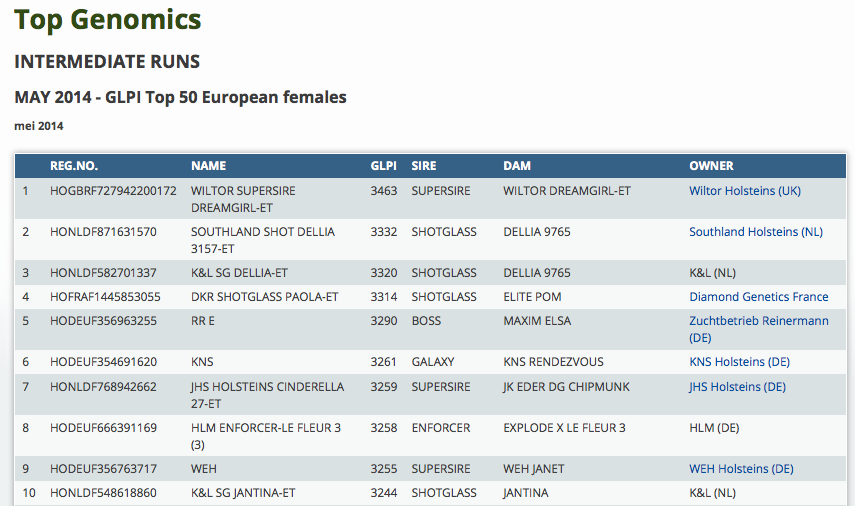Select rank 1 row number
This screenshot has height=506, width=855.
tap(26, 191)
